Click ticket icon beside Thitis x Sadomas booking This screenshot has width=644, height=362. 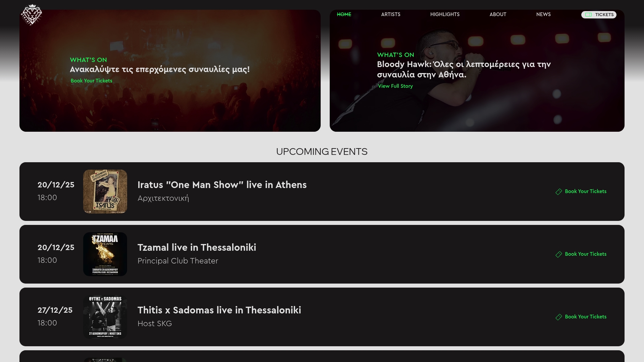558,317
